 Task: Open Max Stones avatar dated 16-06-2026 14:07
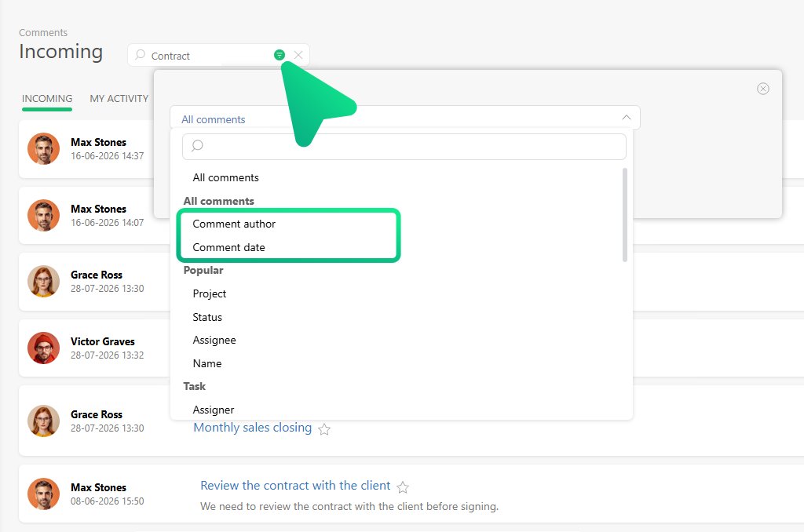pos(44,215)
